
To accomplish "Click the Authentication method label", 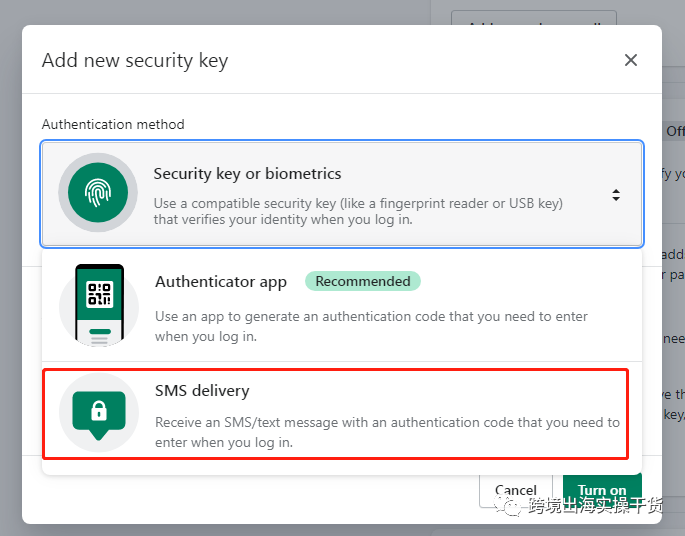I will (113, 124).
